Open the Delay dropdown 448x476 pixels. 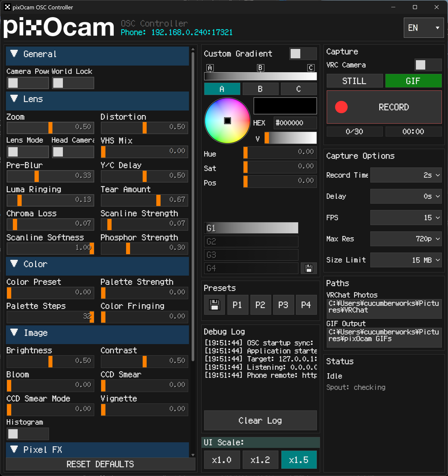406,196
